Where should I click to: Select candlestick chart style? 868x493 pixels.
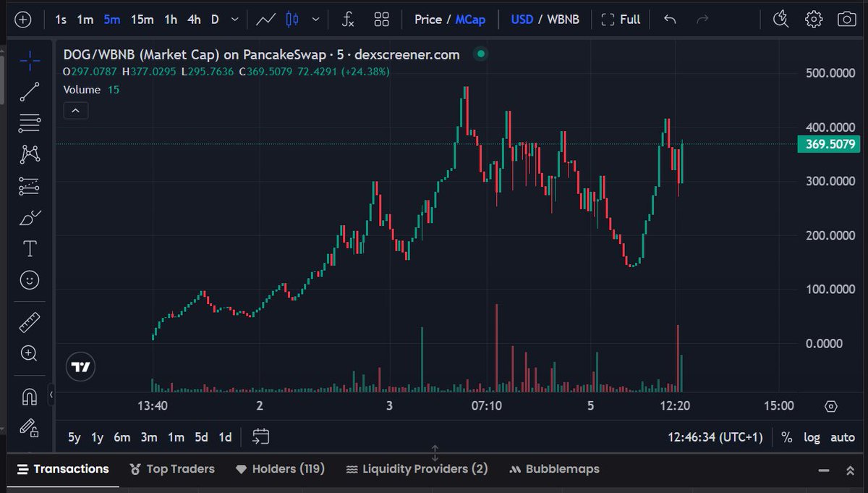pyautogui.click(x=292, y=20)
